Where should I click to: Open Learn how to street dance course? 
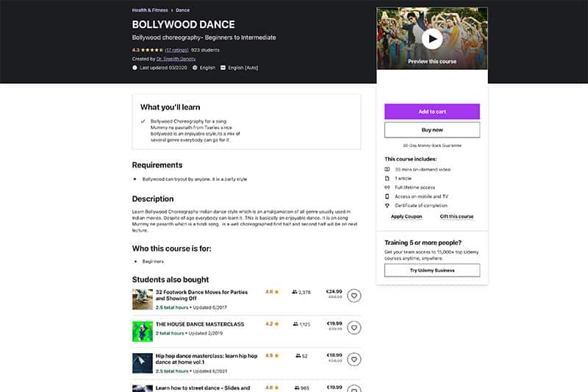[x=203, y=388]
